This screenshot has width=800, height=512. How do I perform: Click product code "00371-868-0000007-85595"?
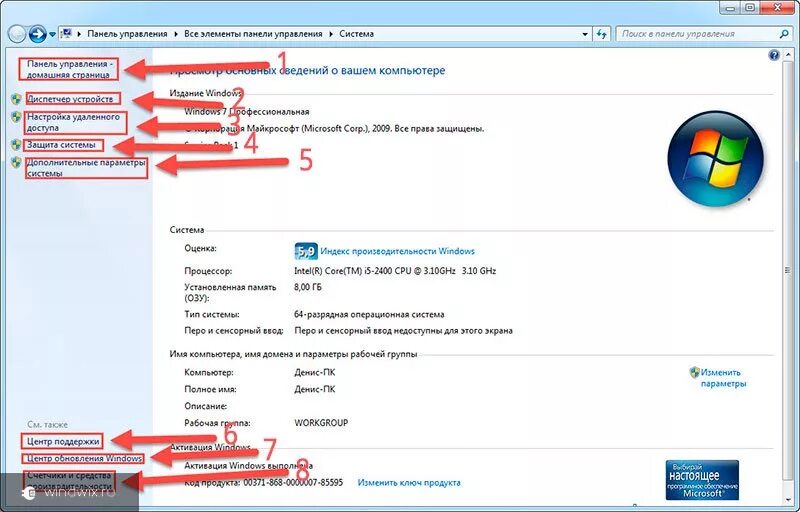point(293,482)
